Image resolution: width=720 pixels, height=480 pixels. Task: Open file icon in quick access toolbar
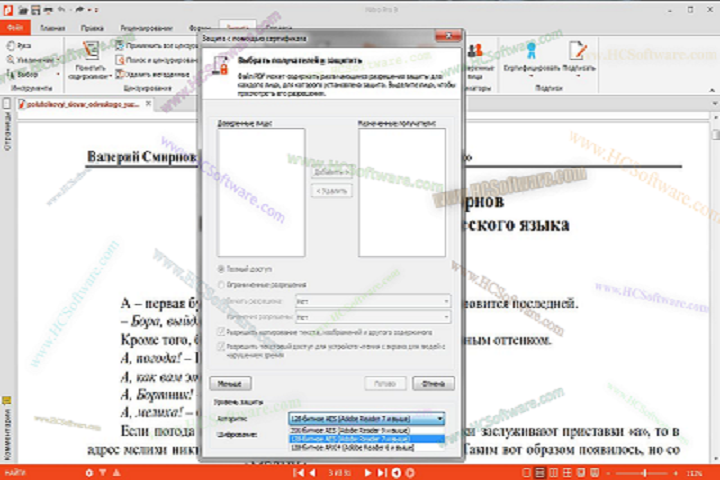point(23,10)
